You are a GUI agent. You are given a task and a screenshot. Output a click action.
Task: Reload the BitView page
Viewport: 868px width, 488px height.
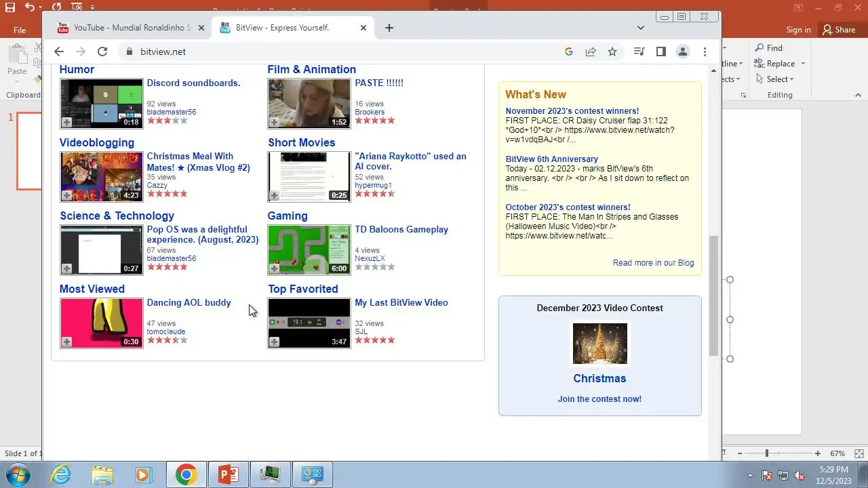click(102, 52)
